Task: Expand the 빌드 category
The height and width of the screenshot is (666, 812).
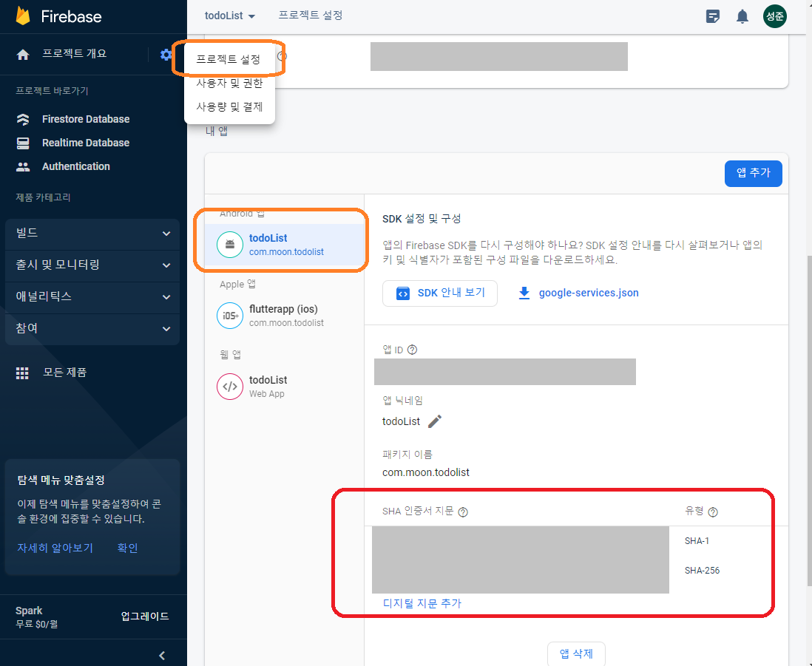Action: 92,234
